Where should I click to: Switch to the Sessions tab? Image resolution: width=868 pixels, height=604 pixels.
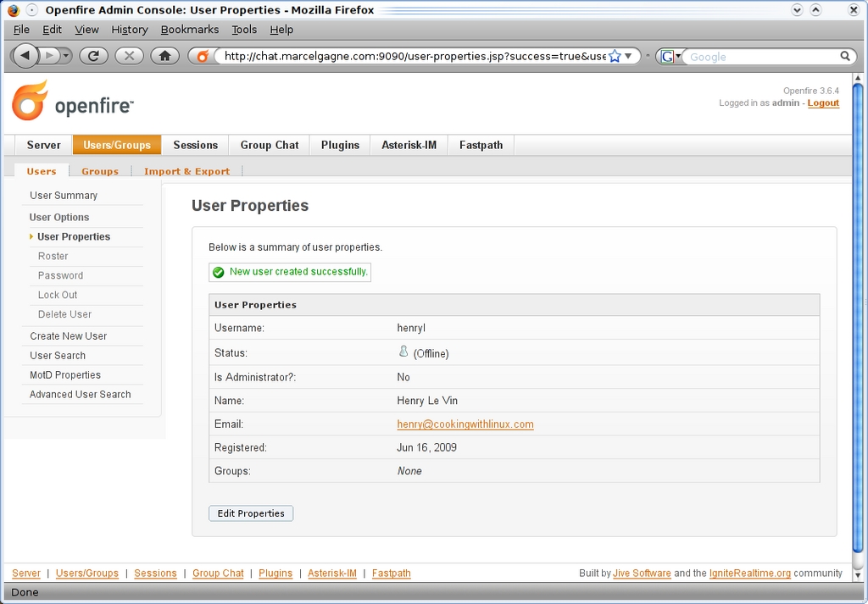pyautogui.click(x=196, y=145)
